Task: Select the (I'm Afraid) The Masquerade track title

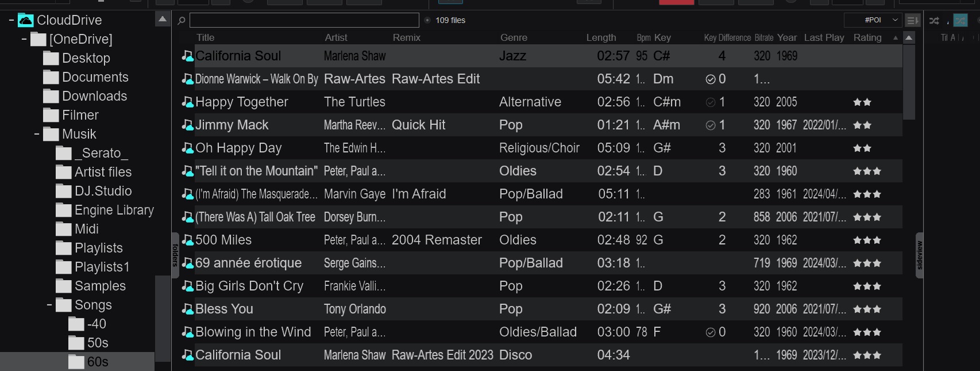Action: (256, 194)
